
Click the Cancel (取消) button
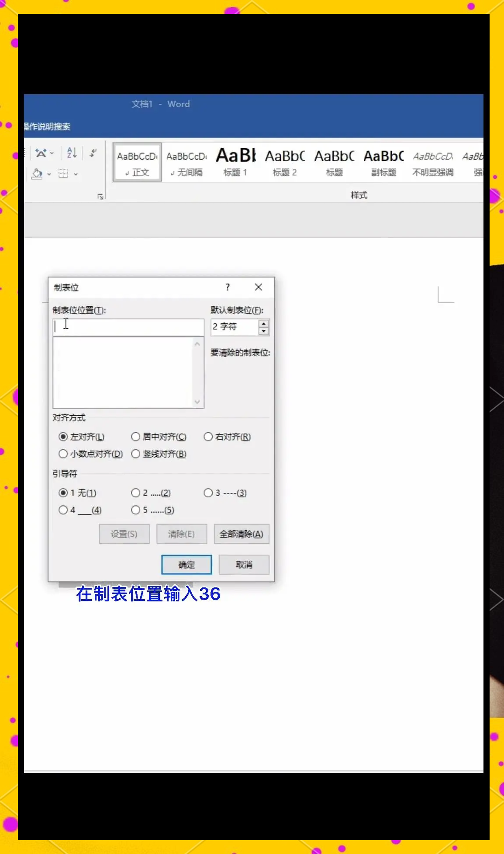click(x=244, y=565)
